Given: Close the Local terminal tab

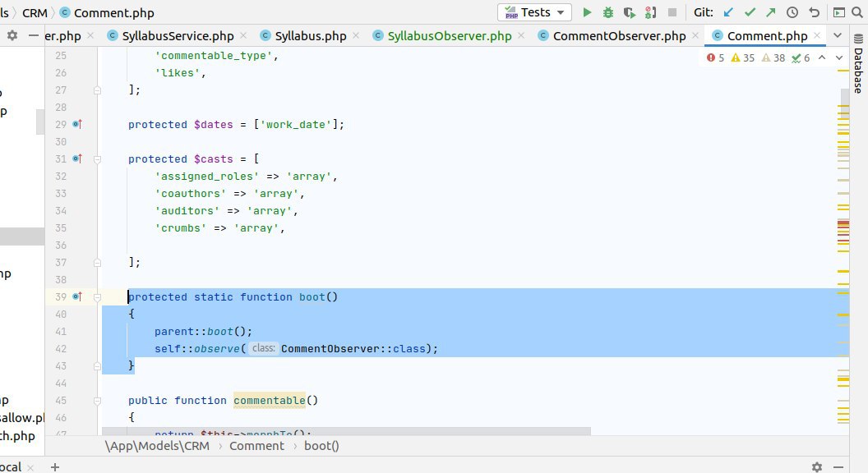Looking at the screenshot, I should click(x=30, y=467).
